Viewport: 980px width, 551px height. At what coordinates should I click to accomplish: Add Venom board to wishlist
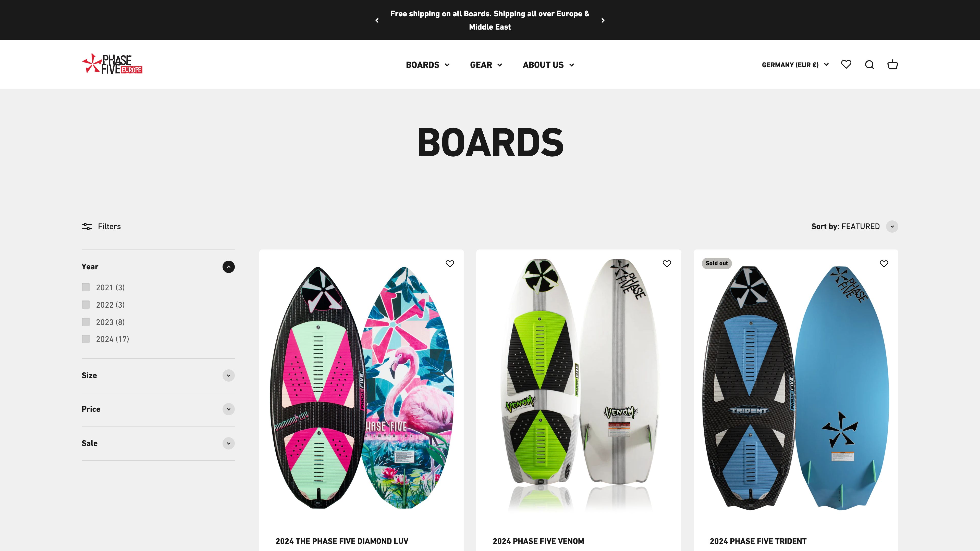(x=667, y=264)
